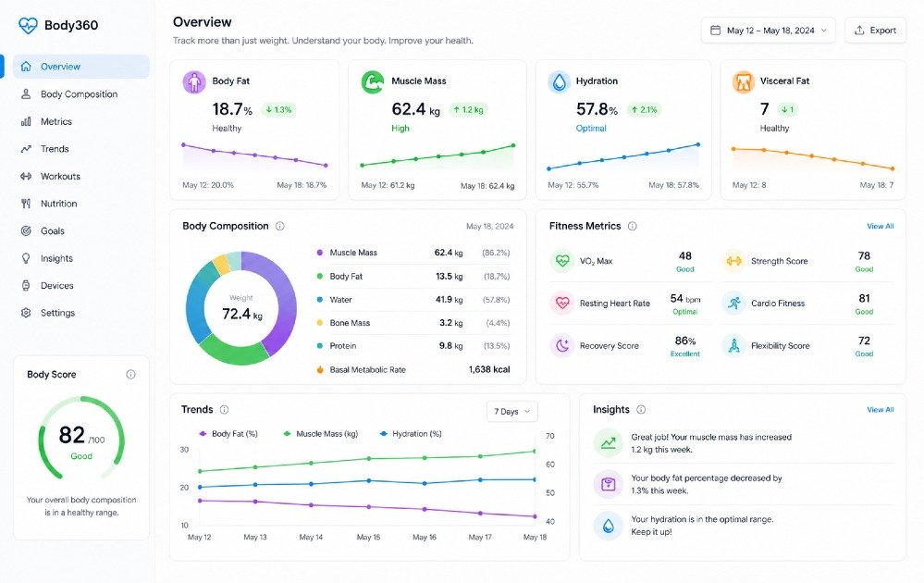Click the Basal Metabolic Rate flame icon

320,369
